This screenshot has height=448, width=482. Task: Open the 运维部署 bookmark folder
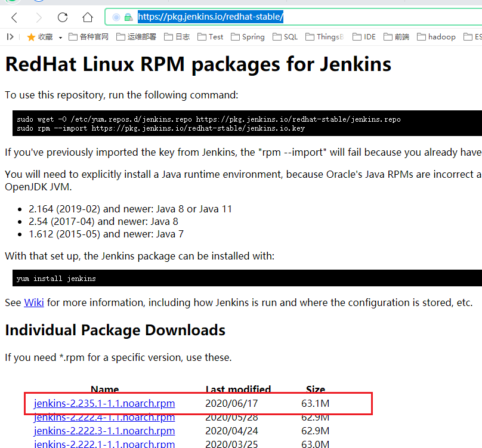tap(136, 37)
